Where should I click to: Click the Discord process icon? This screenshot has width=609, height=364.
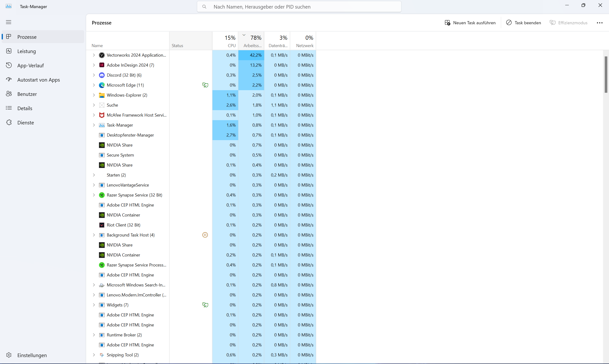pyautogui.click(x=102, y=75)
